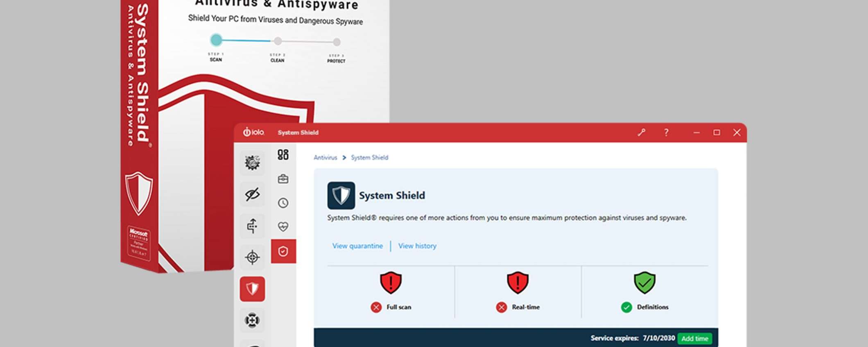Click the Step 3 Protect progress dot
This screenshot has width=868, height=347.
click(x=337, y=42)
